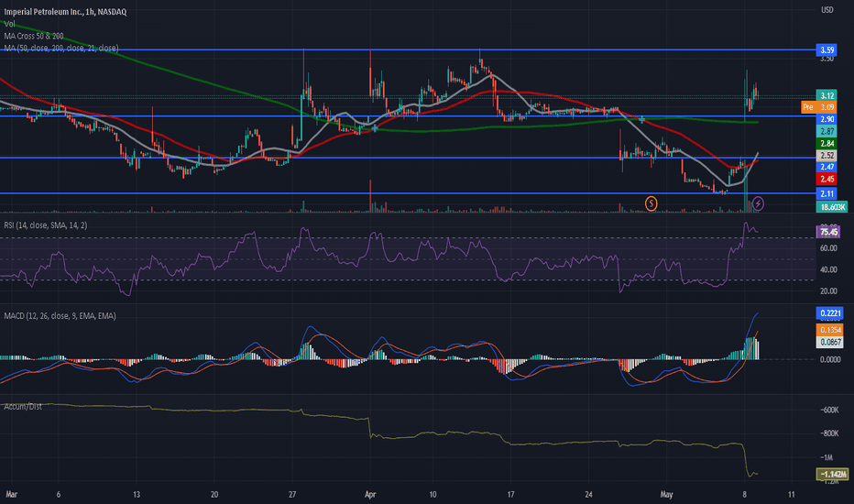Image resolution: width=854 pixels, height=504 pixels.
Task: Click the RSI 75.45 value label
Action: 827,232
